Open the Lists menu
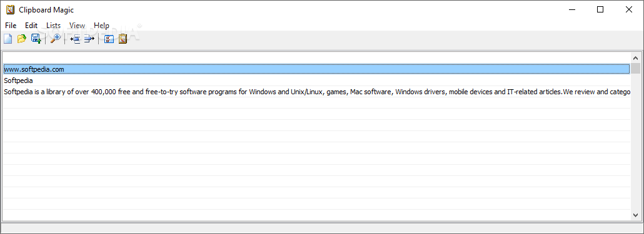 pos(53,26)
